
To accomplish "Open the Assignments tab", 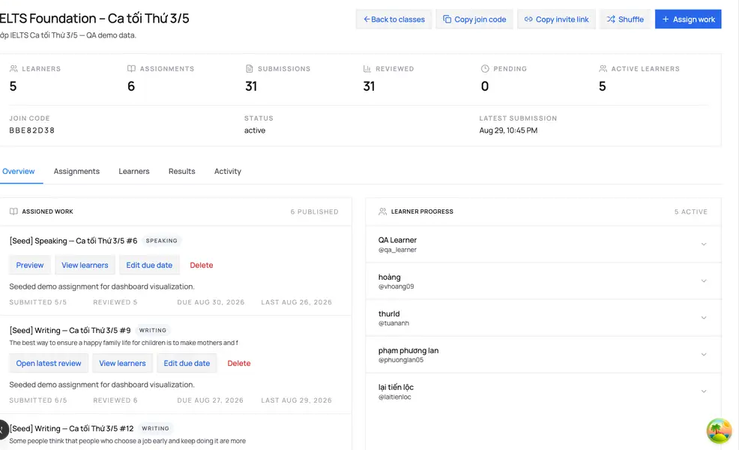I will point(76,171).
